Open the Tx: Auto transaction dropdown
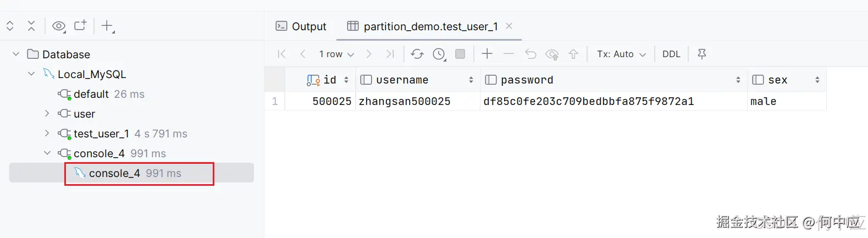Image resolution: width=868 pixels, height=238 pixels. 621,54
